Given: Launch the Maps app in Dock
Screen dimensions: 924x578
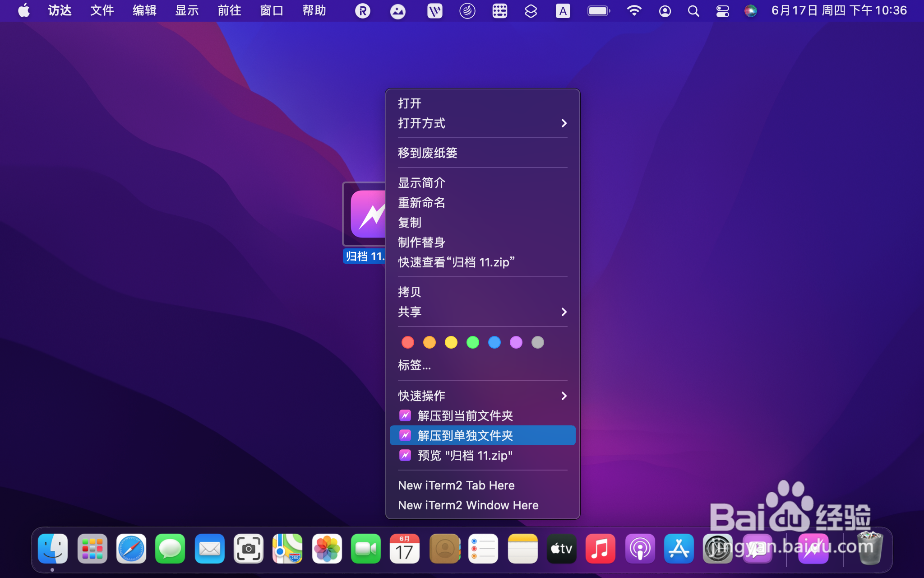Looking at the screenshot, I should point(287,549).
